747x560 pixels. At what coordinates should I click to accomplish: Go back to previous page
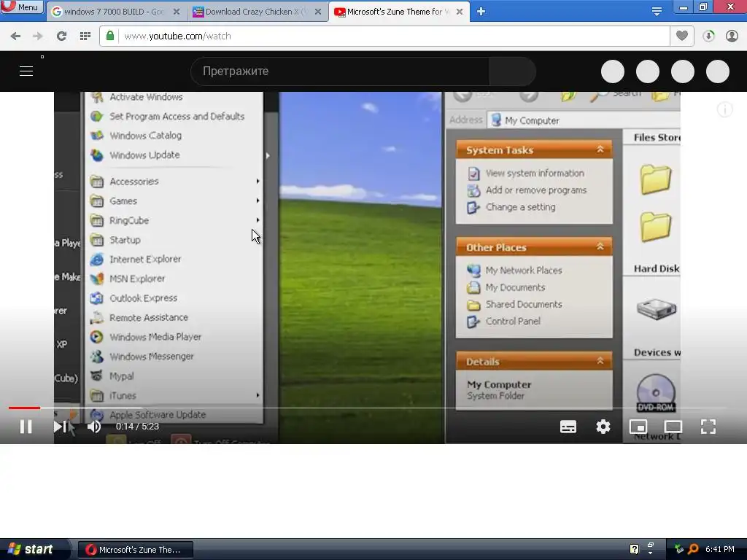(15, 36)
